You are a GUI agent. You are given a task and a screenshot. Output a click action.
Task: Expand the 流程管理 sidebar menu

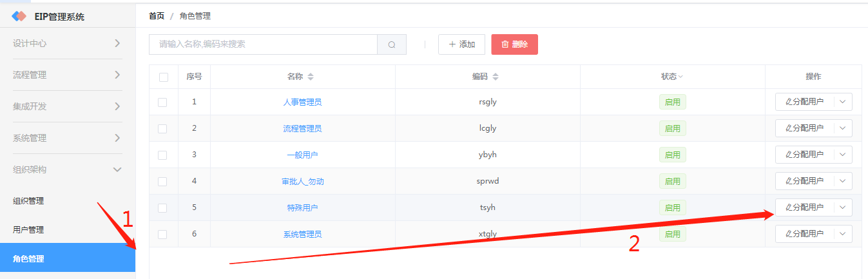[x=68, y=75]
